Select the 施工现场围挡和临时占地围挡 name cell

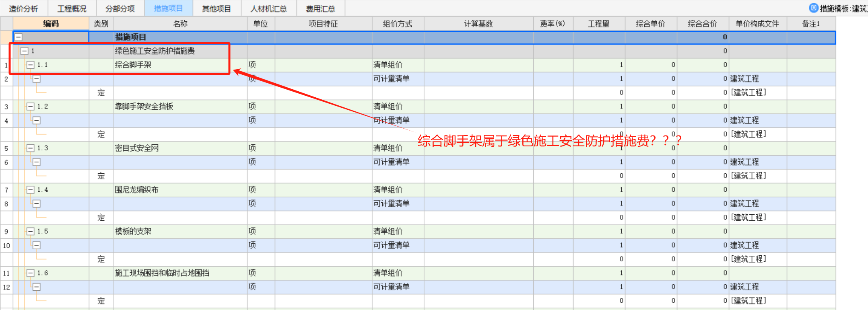(180, 273)
